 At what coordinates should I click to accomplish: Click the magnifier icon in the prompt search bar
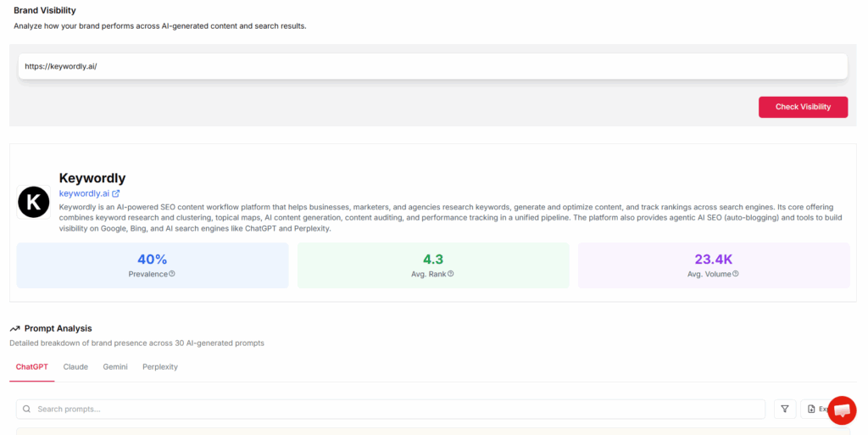(27, 409)
